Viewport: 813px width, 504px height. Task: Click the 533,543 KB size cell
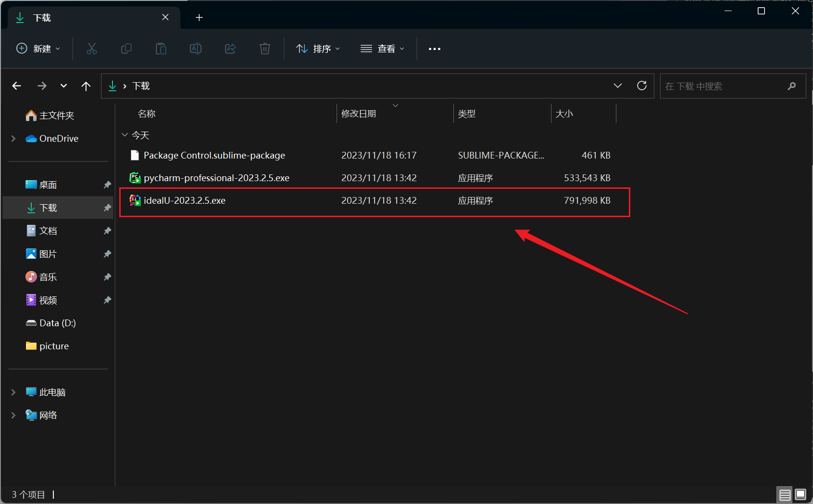tap(587, 178)
